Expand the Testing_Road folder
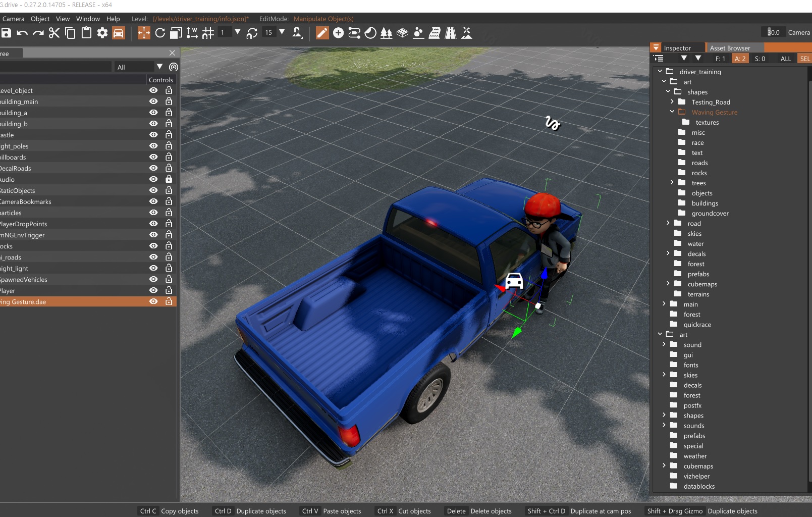The height and width of the screenshot is (517, 812). (672, 101)
